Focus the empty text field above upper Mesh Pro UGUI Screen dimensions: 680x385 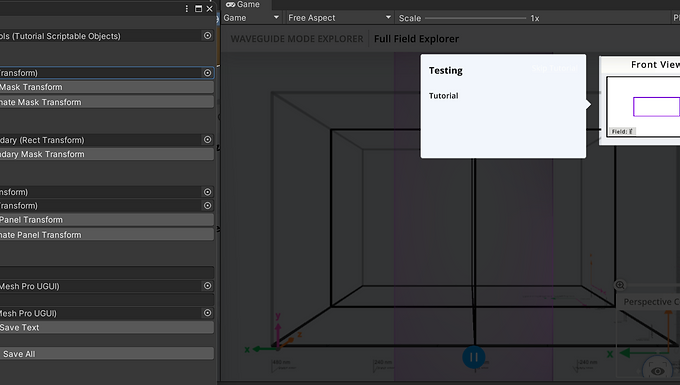107,272
